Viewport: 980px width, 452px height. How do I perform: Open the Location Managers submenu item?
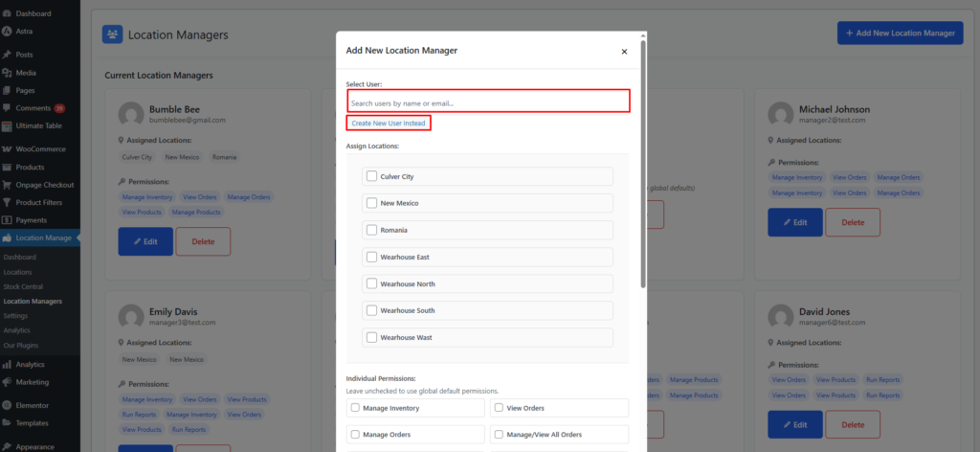pos(33,301)
